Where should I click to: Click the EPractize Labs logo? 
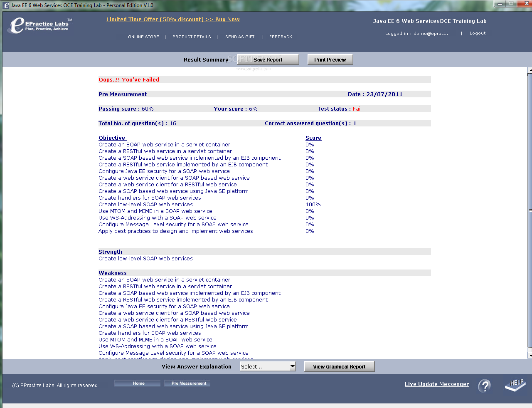click(x=40, y=25)
